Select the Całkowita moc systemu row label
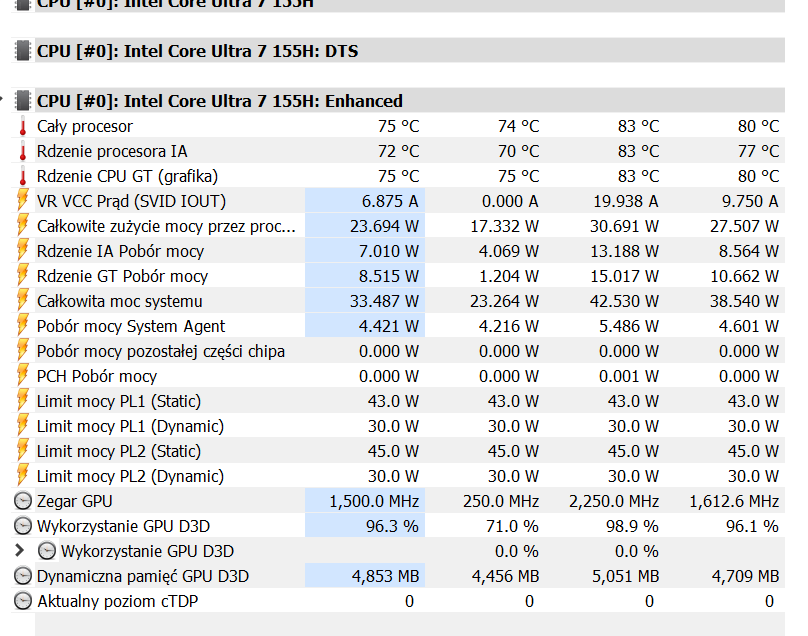808x636 pixels. click(119, 301)
